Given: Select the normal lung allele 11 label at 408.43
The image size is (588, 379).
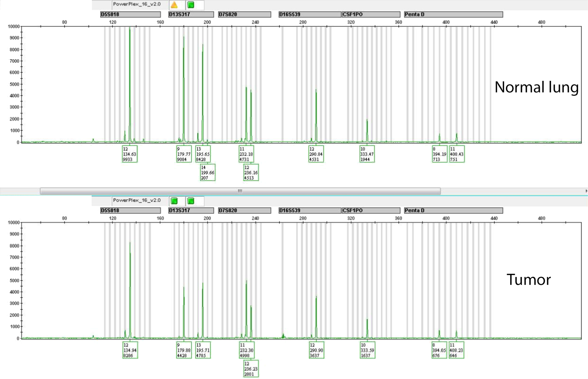Looking at the screenshot, I should point(457,154).
